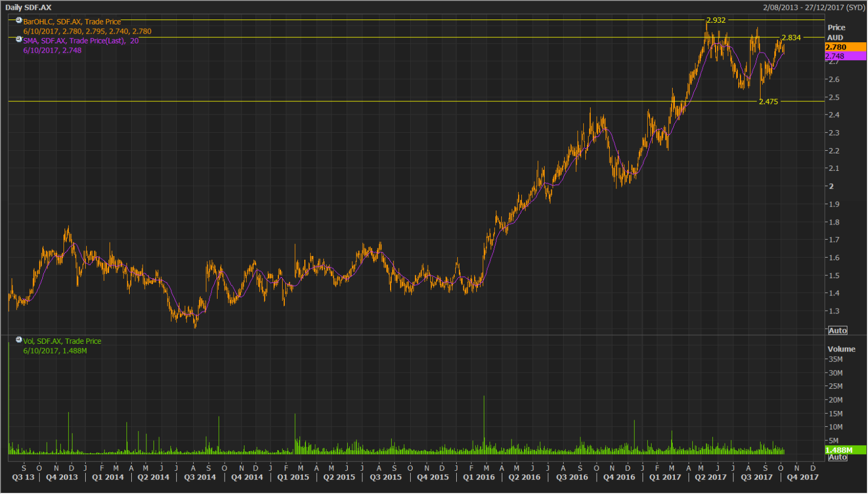This screenshot has width=868, height=494.
Task: Click the Q1 2016 label on the time axis
Action: coord(479,478)
